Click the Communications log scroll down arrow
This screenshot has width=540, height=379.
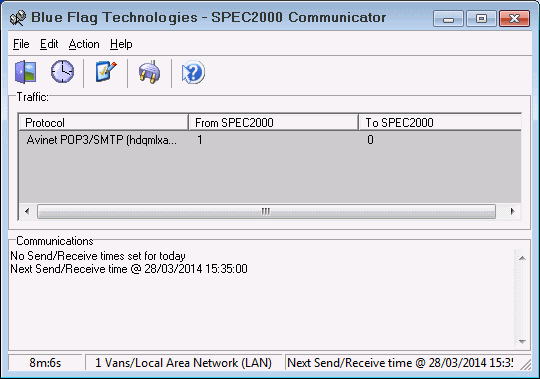tap(522, 341)
